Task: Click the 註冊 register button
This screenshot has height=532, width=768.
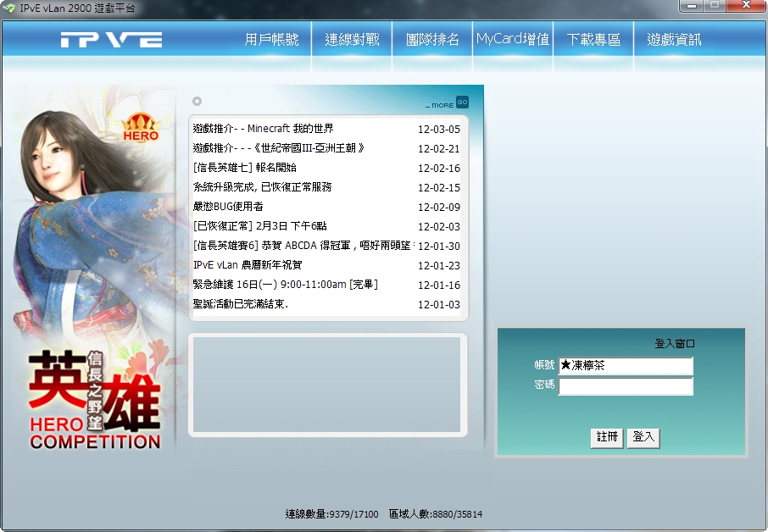Action: pos(607,437)
